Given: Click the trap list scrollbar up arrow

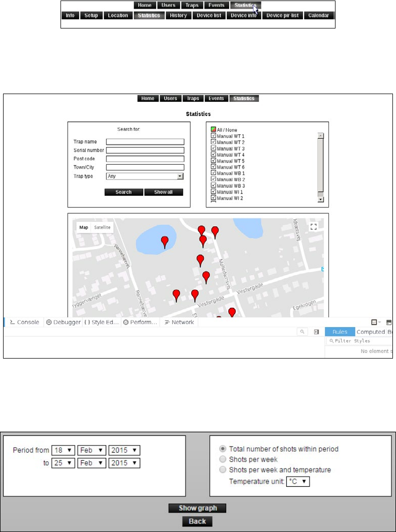Looking at the screenshot, I should 321,136.
